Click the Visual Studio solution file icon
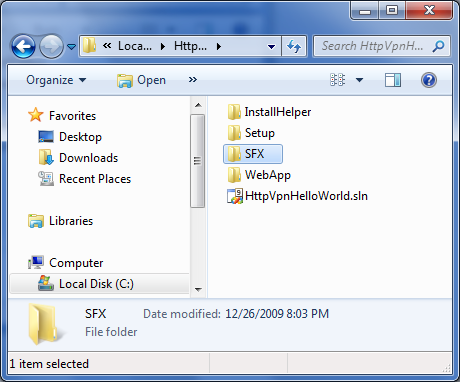The height and width of the screenshot is (382, 460). tap(235, 196)
